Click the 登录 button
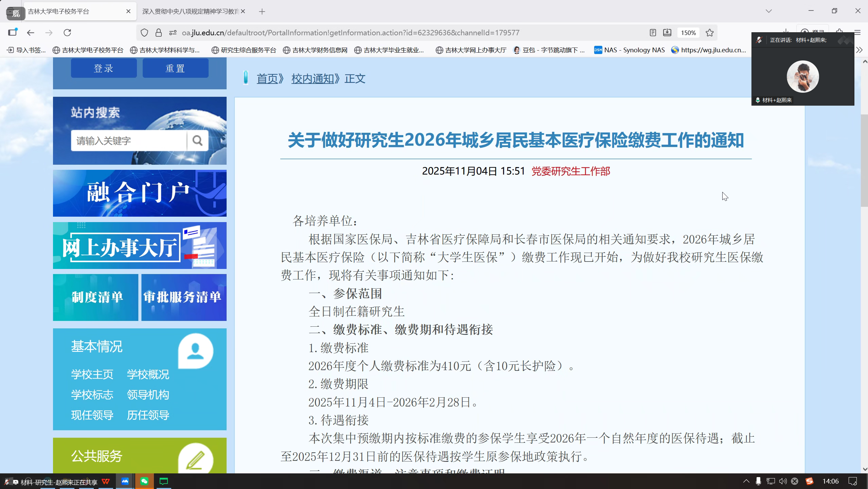The image size is (868, 489). [104, 68]
